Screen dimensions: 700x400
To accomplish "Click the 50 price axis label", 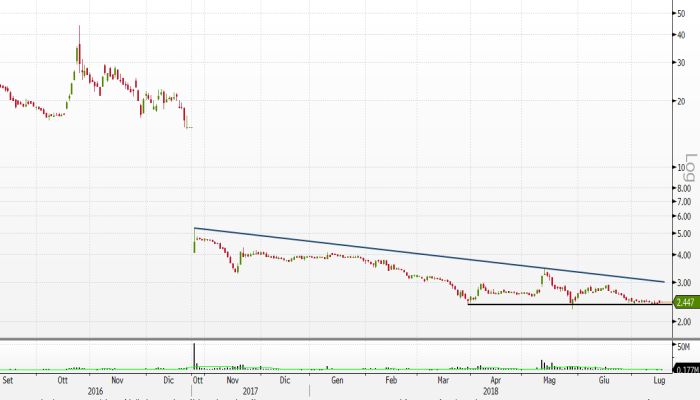I will coord(680,13).
